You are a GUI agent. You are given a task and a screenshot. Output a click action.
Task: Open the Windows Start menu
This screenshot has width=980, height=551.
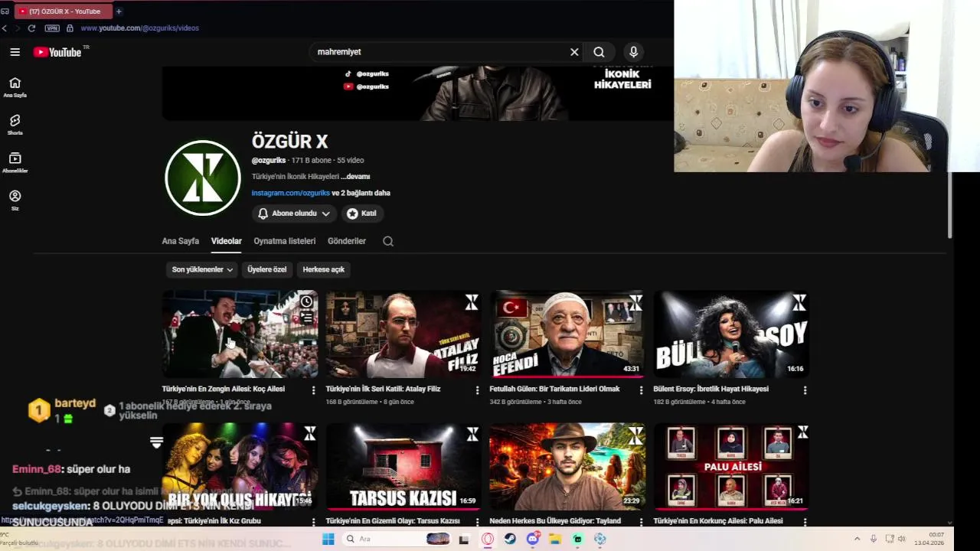[328, 539]
